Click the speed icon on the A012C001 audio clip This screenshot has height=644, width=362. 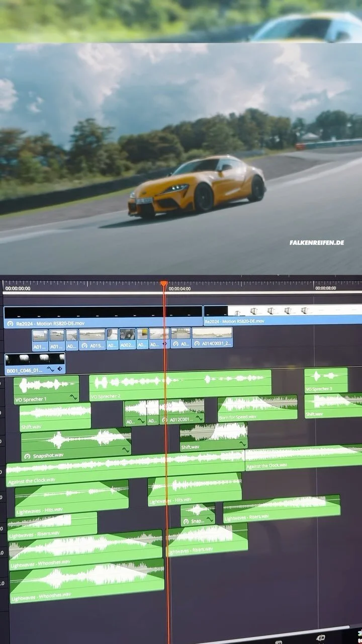click(x=164, y=419)
